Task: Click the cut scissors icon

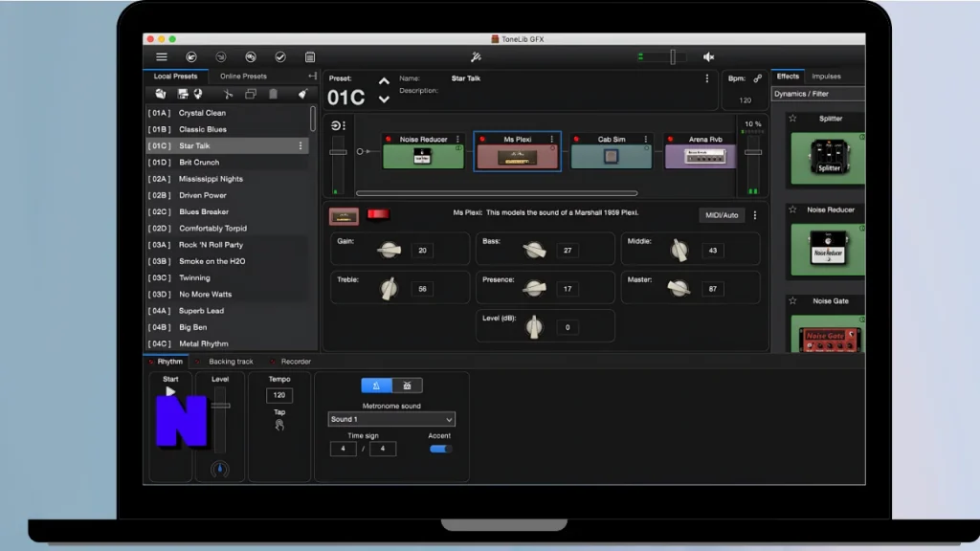Action: pyautogui.click(x=228, y=94)
